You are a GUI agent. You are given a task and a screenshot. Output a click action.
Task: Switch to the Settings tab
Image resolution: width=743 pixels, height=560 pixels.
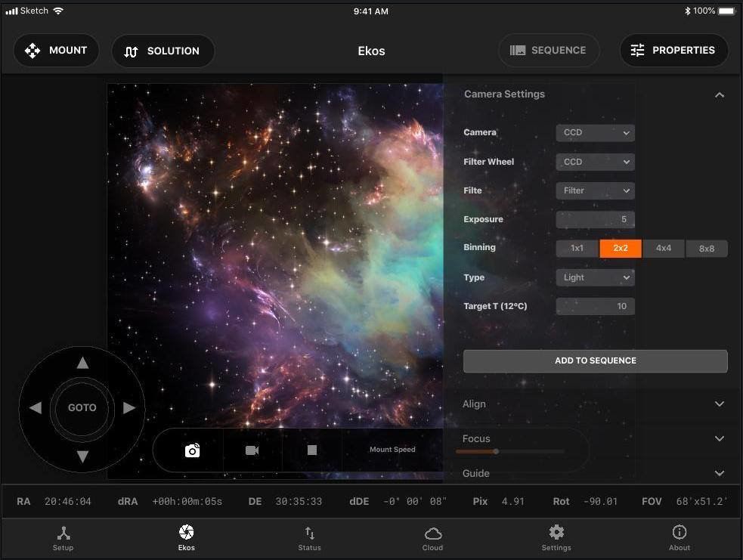(x=556, y=539)
